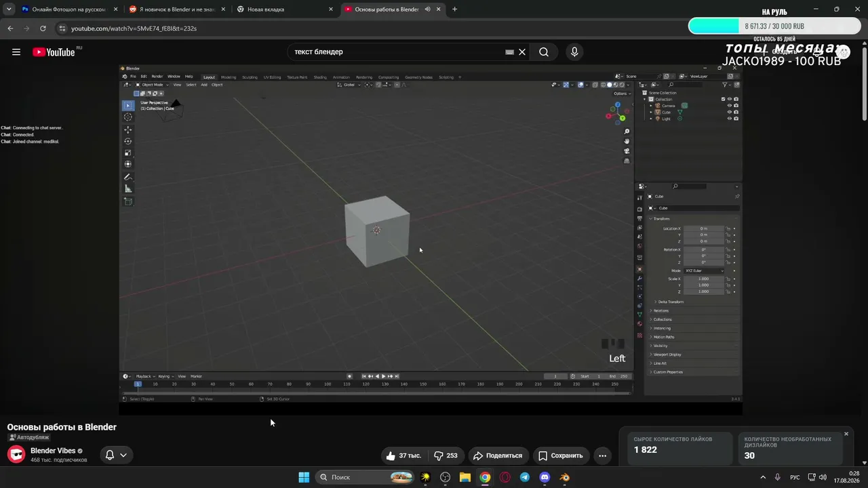
Task: Open Discord from the taskbar
Action: 545,477
